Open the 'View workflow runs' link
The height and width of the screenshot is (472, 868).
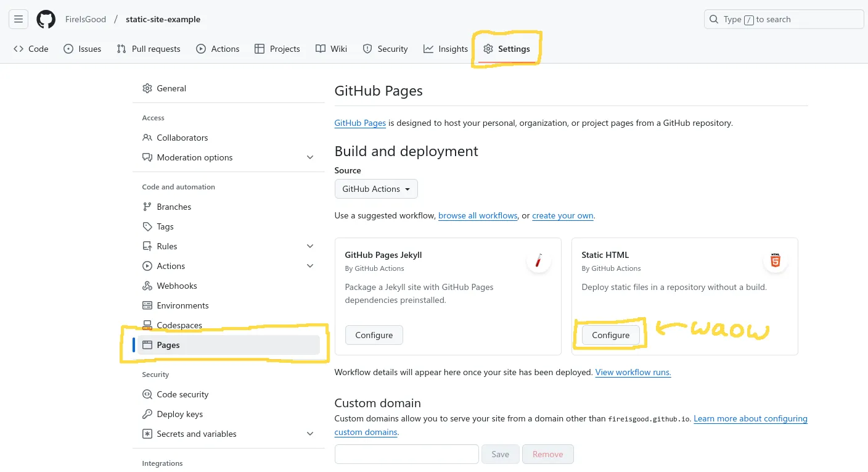point(633,372)
